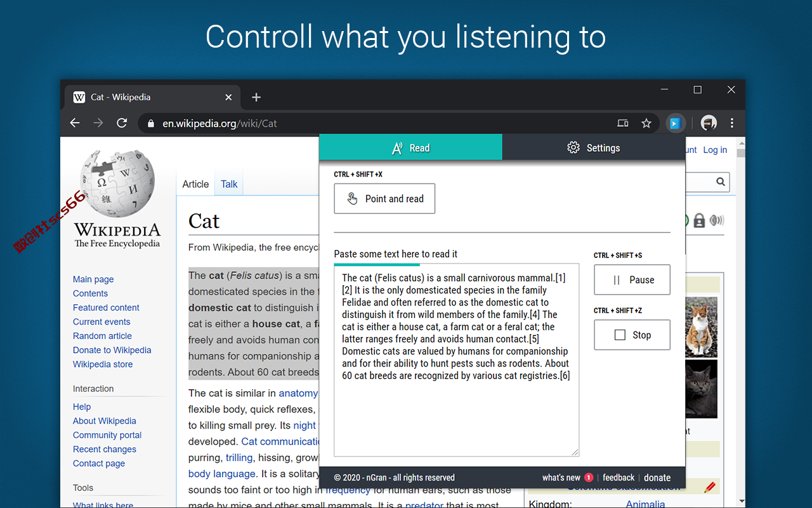Click the address bar URL
This screenshot has width=812, height=508.
(x=219, y=124)
